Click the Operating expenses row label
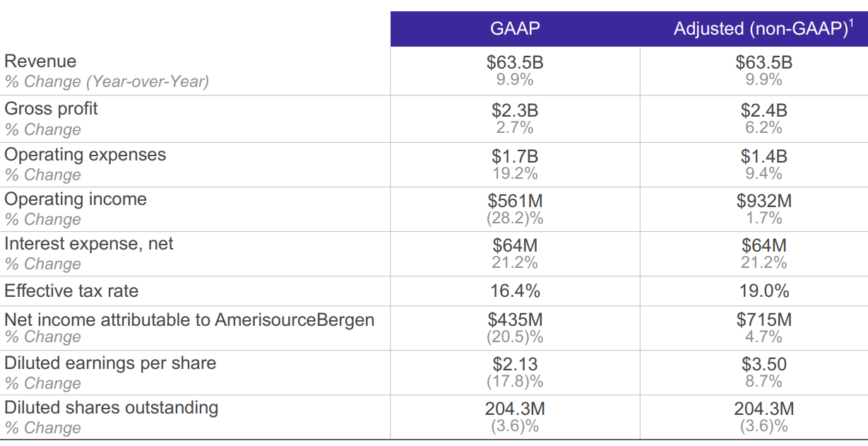The width and height of the screenshot is (868, 446). [x=85, y=155]
